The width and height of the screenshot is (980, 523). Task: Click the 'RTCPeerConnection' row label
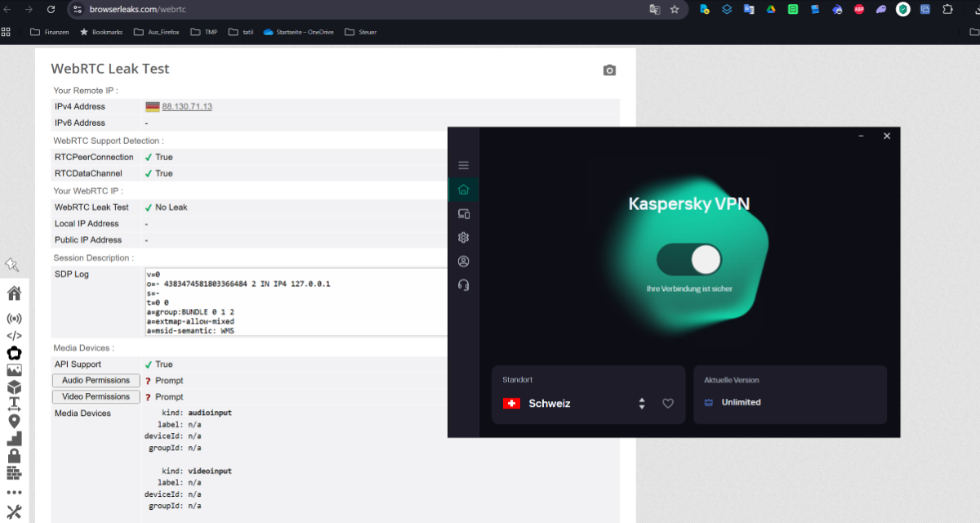pyautogui.click(x=94, y=157)
